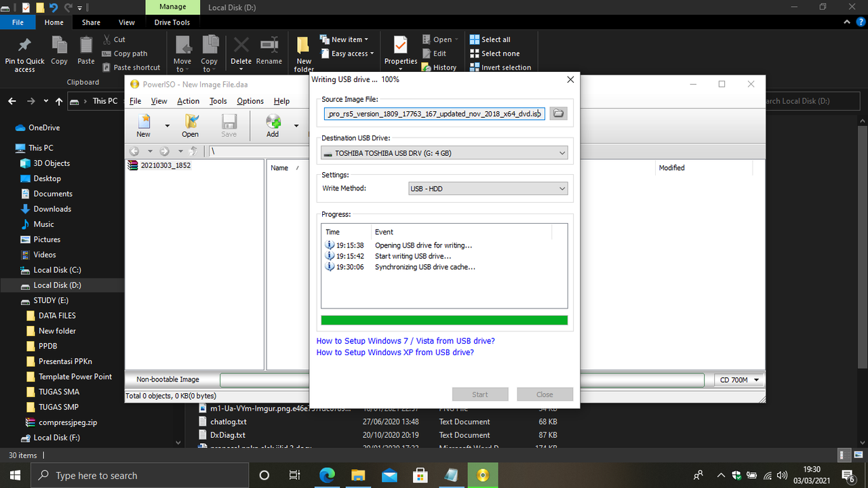Select Local Disk (C:) in sidebar
Screen dimensions: 868x488
57,270
